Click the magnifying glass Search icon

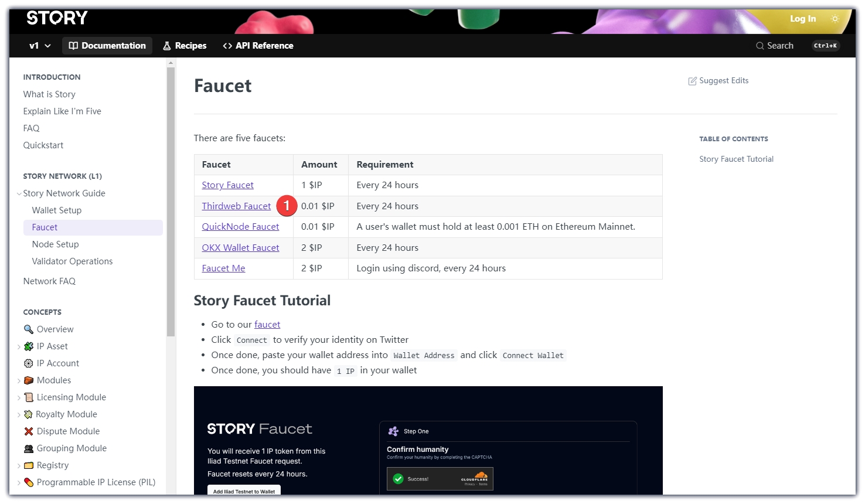[760, 46]
